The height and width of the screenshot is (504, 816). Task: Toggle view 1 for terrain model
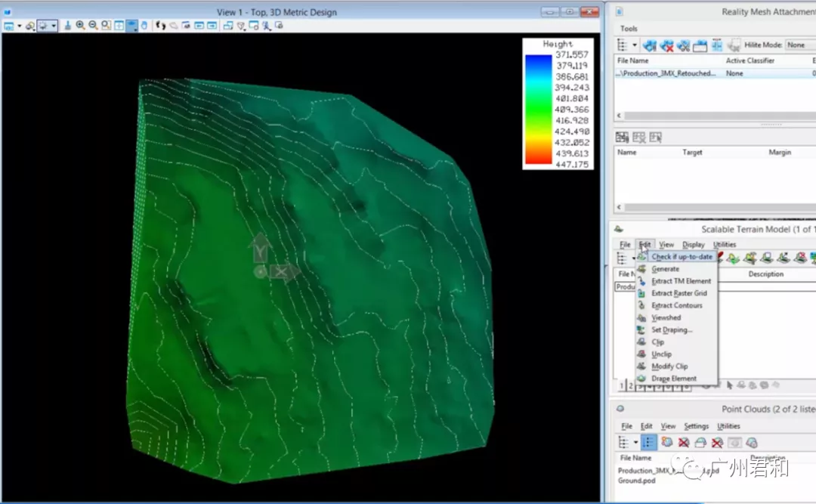click(x=621, y=386)
